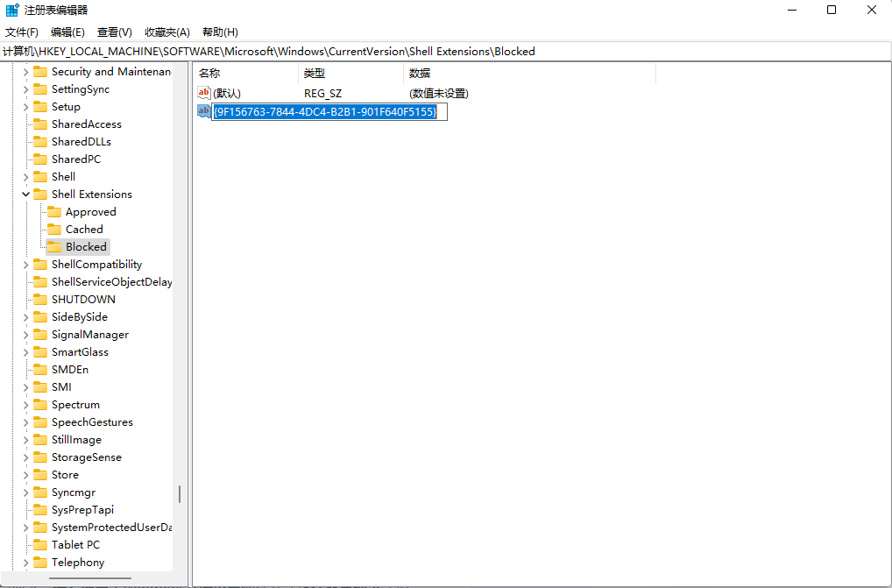Expand the SideBySide key

[25, 317]
